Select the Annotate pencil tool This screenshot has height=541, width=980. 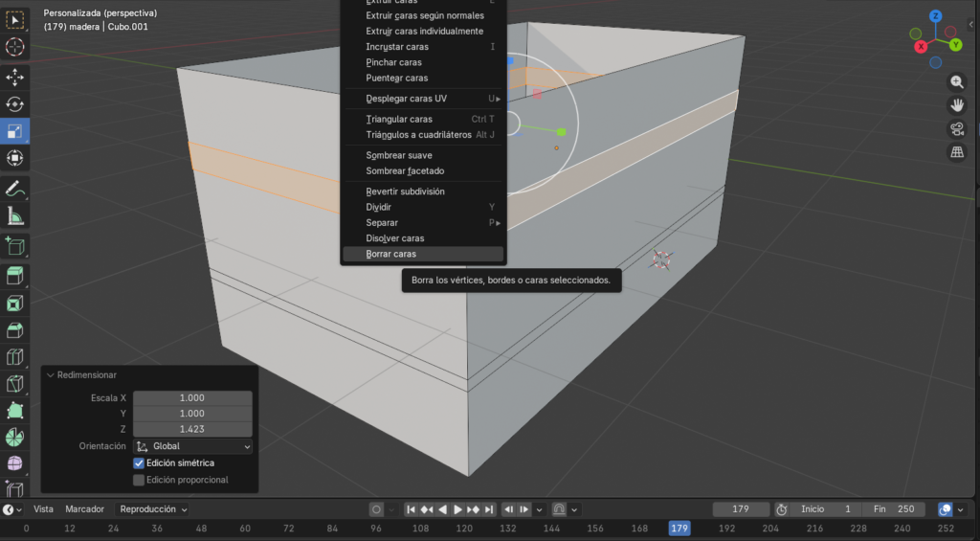tap(15, 189)
